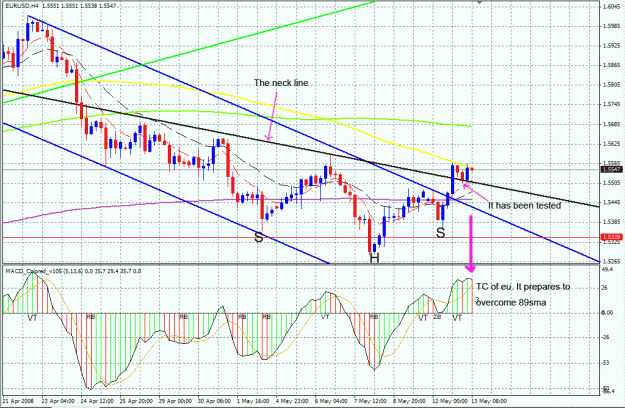Viewport: 625px width, 408px height.
Task: Click the 1.5865 price axis label
Action: 611,65
